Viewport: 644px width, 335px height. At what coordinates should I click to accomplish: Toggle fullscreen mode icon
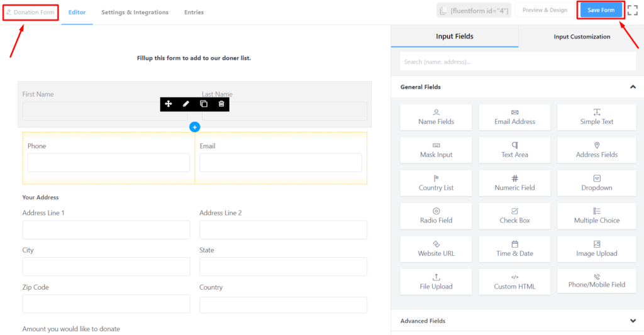click(x=633, y=10)
